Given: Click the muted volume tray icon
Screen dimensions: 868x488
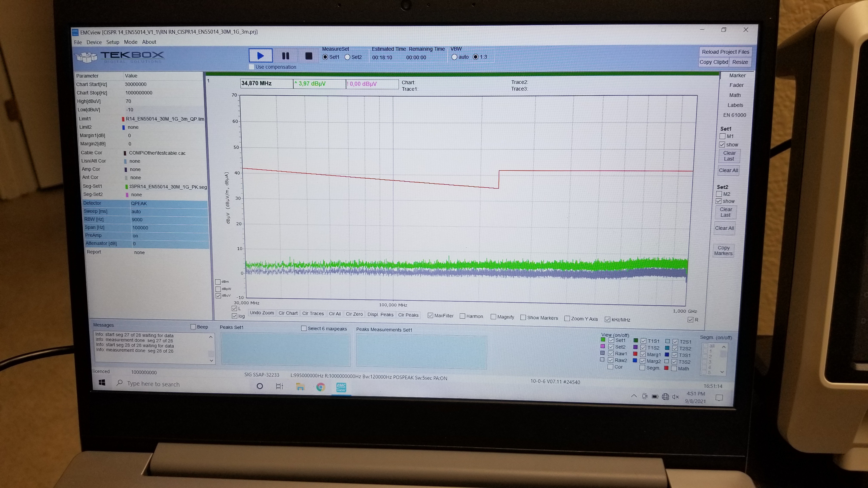Looking at the screenshot, I should tap(675, 397).
